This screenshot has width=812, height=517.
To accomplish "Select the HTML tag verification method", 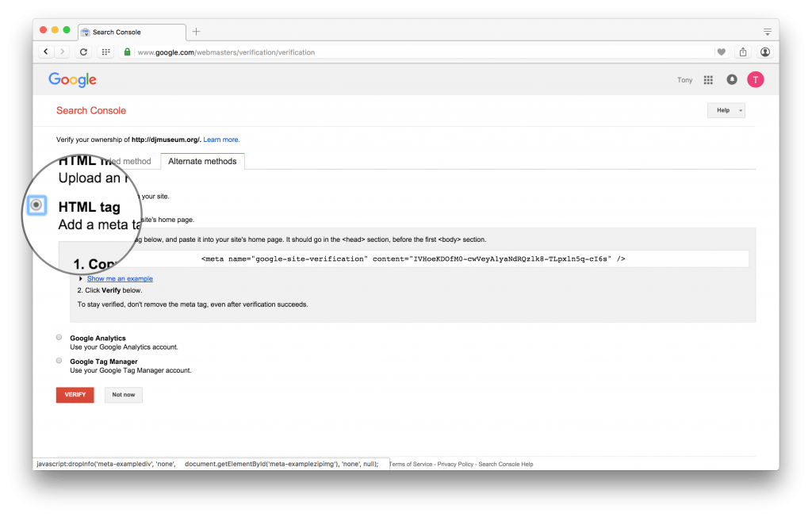I will click(36, 205).
